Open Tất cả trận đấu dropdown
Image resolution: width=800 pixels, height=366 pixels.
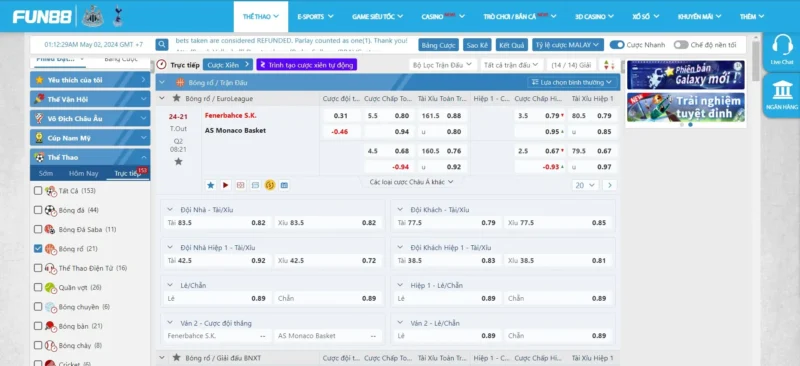[x=512, y=65]
